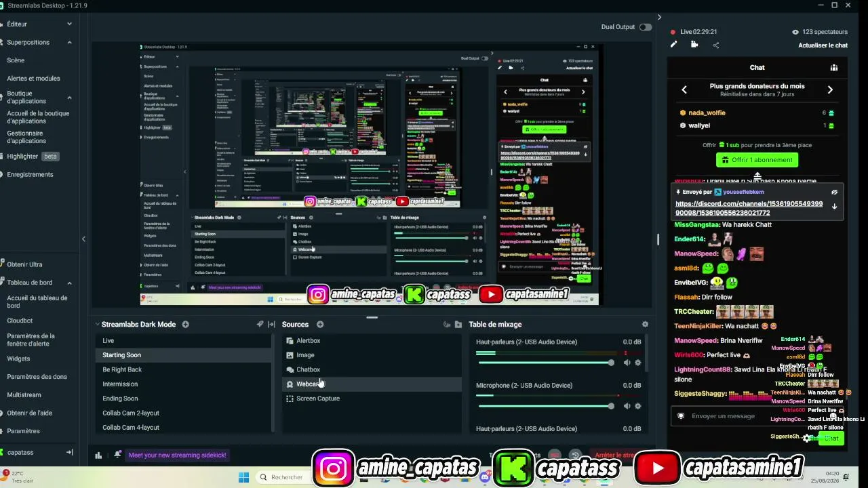Click the camera clip icon under Live
Image resolution: width=868 pixels, height=488 pixels.
pos(694,45)
